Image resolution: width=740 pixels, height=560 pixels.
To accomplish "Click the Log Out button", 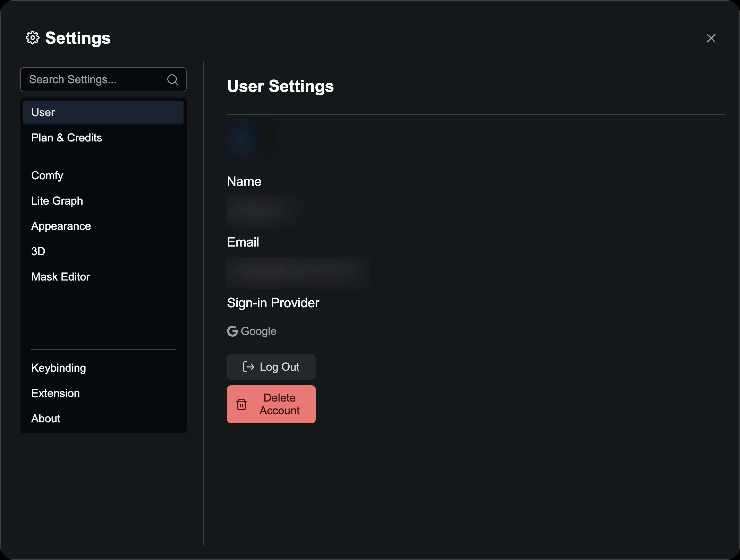I will [271, 367].
